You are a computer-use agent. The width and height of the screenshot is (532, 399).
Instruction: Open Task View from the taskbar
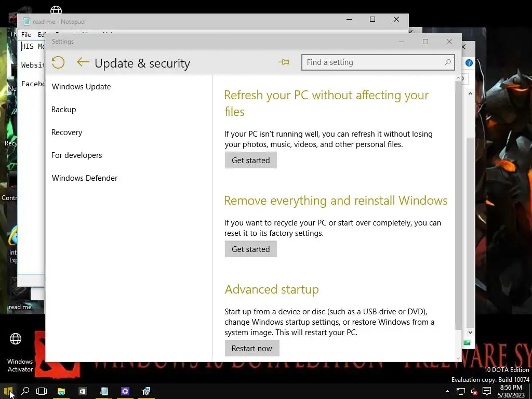(x=42, y=391)
